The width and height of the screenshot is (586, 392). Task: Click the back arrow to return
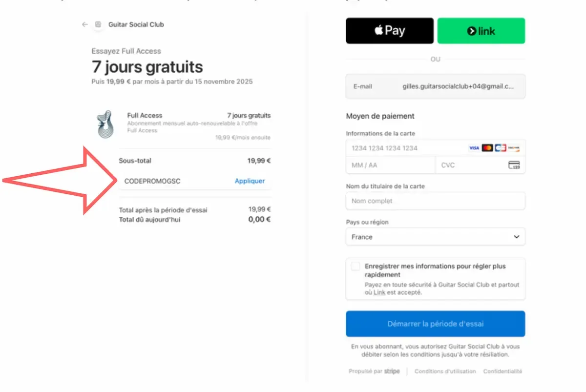84,24
